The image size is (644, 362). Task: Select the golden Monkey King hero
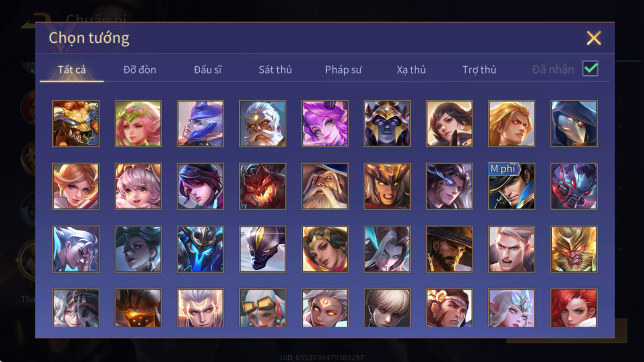(574, 249)
